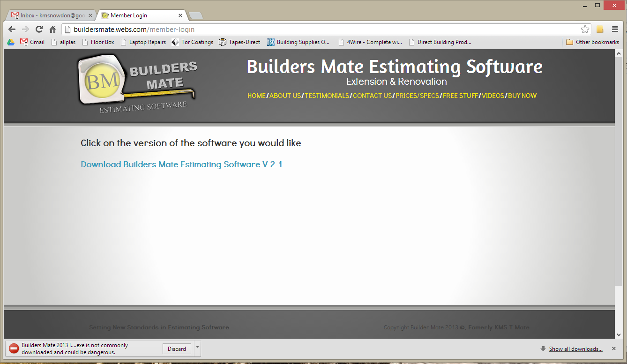Click the yellow extension icon beside the star
This screenshot has width=627, height=364.
(600, 30)
